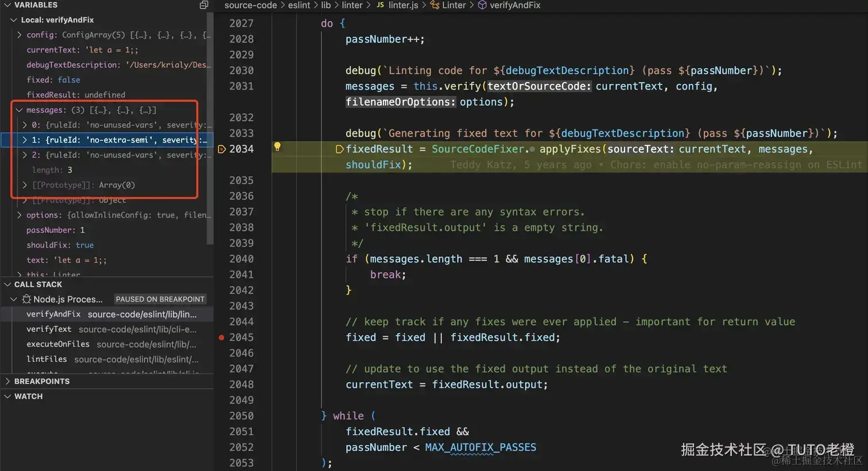The height and width of the screenshot is (471, 868).
Task: Expand messages item 2 no-unused-vars
Action: coord(25,155)
